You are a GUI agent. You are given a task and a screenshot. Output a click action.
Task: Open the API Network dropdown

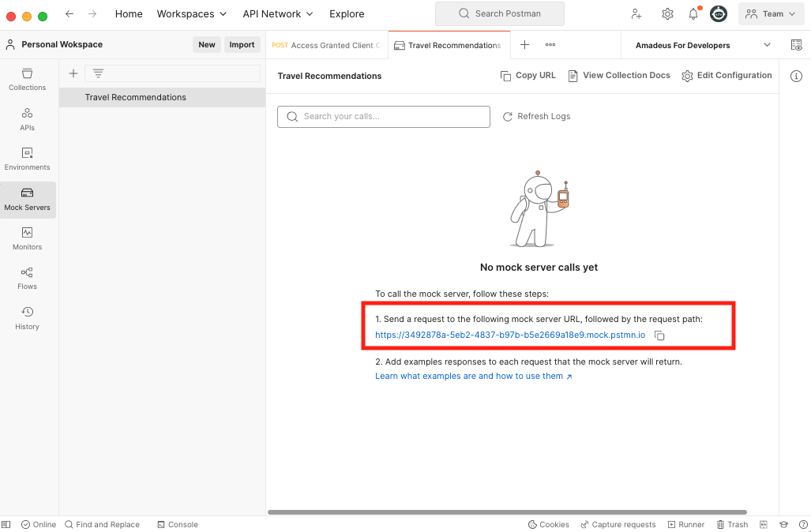coord(278,14)
